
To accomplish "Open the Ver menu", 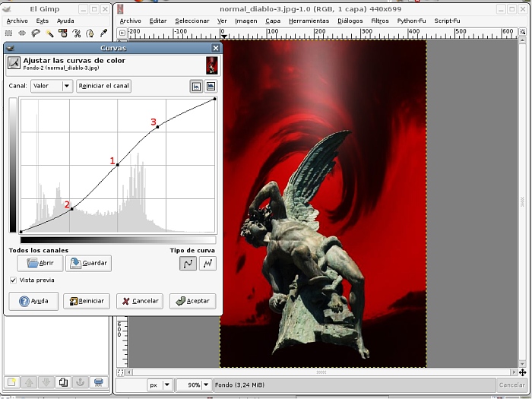I will tap(222, 21).
